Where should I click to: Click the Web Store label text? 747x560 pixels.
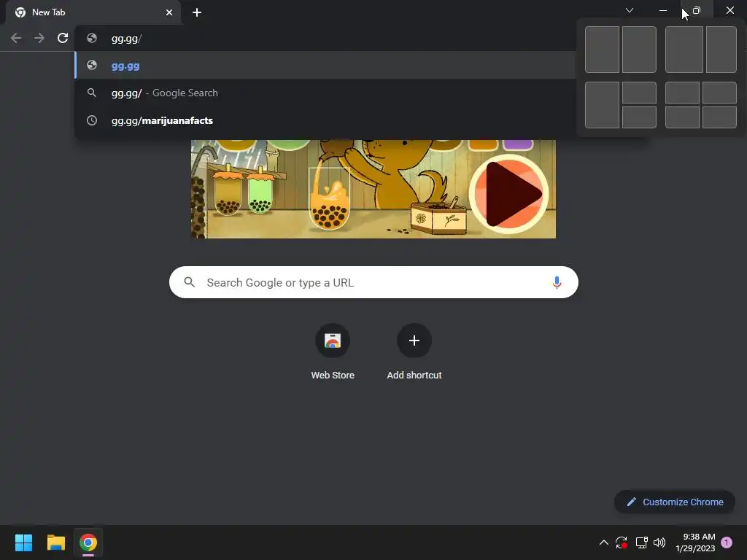point(333,376)
